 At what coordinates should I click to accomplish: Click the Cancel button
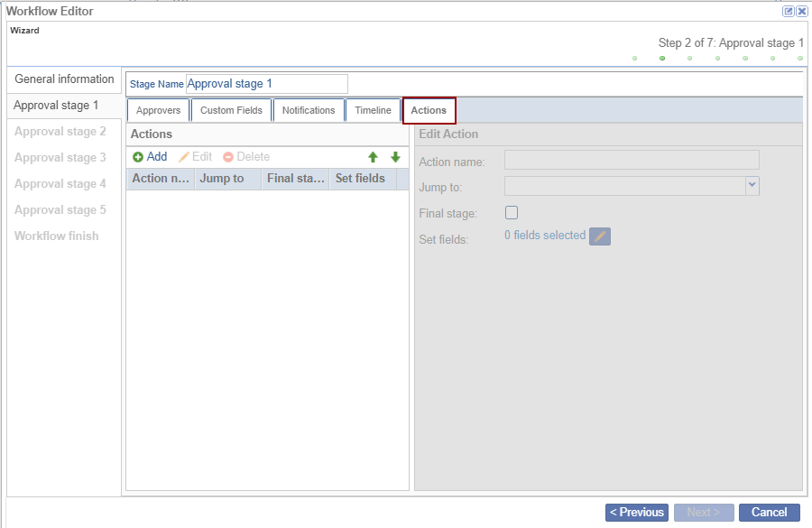(769, 513)
